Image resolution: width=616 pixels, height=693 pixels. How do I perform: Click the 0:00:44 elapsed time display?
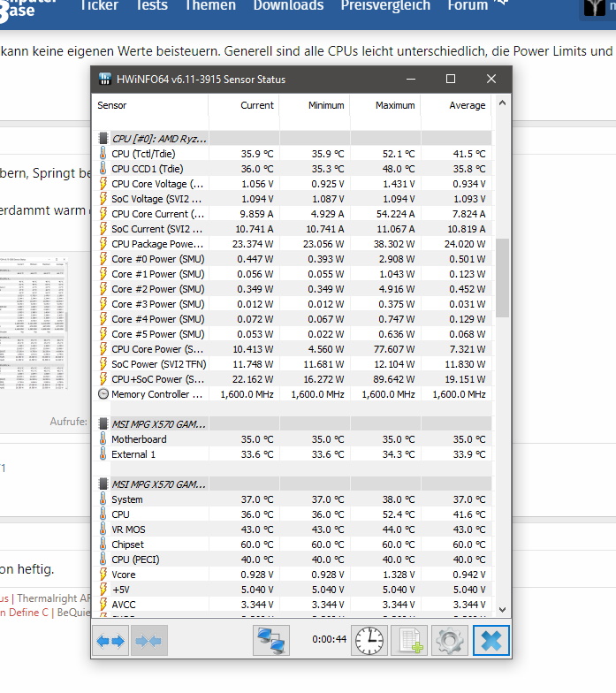click(329, 639)
